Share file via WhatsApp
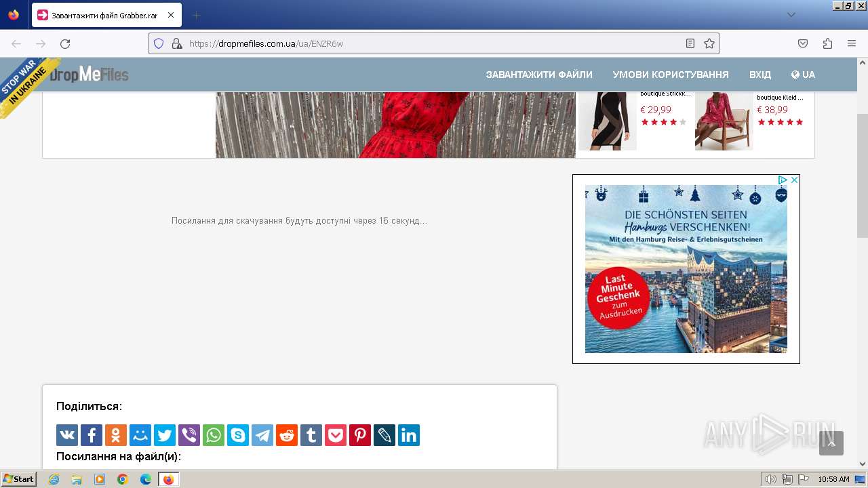868x488 pixels. coord(214,435)
